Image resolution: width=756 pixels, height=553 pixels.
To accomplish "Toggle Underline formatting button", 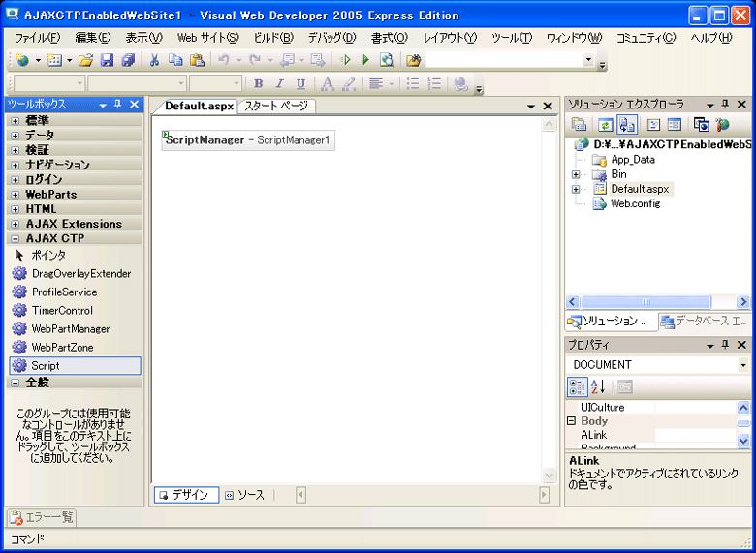I will [300, 84].
